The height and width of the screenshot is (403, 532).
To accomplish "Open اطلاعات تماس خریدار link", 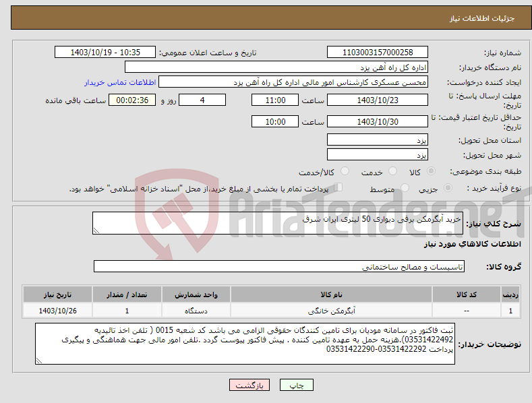I will pyautogui.click(x=120, y=82).
